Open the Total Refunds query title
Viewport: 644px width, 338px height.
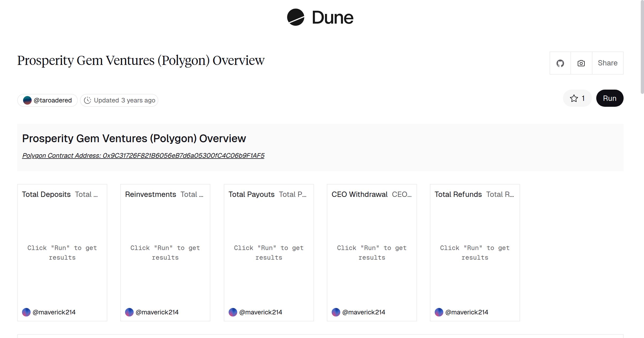click(458, 194)
